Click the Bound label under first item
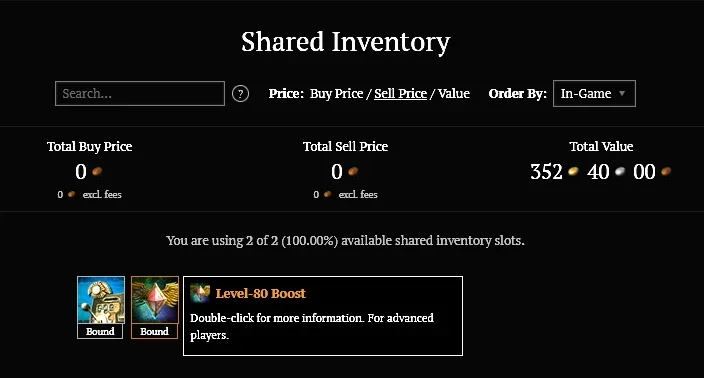The height and width of the screenshot is (378, 704). 100,331
